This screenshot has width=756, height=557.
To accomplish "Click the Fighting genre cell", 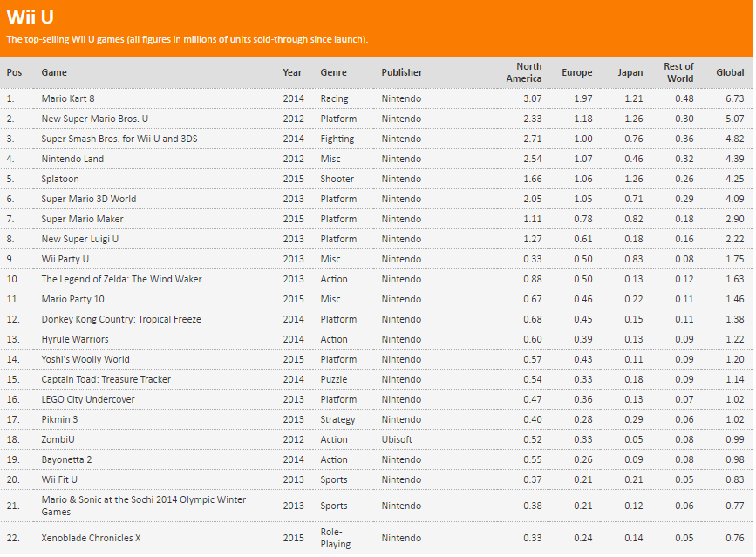I will 337,139.
